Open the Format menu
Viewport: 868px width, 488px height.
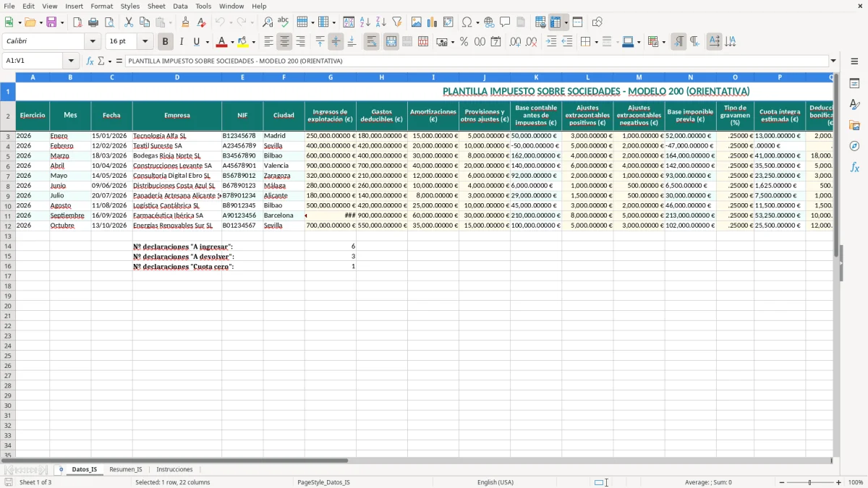(101, 6)
